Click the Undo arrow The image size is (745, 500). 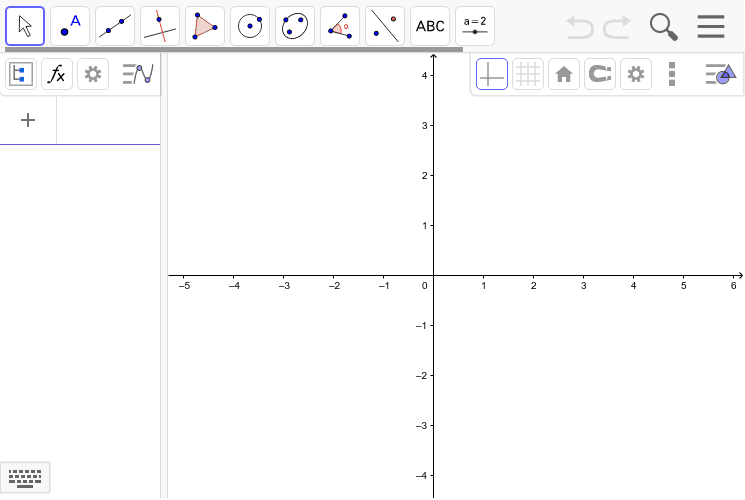(x=580, y=27)
